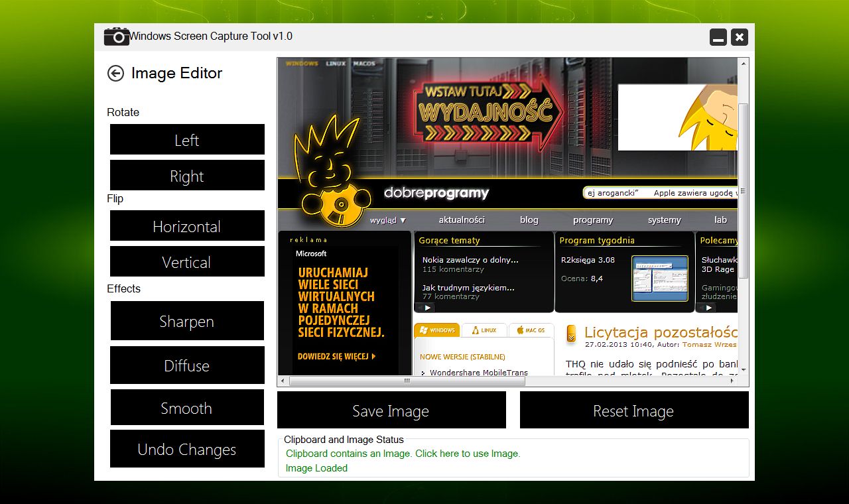Click the 'Jak trudnym językiem...' headline

pos(468,288)
